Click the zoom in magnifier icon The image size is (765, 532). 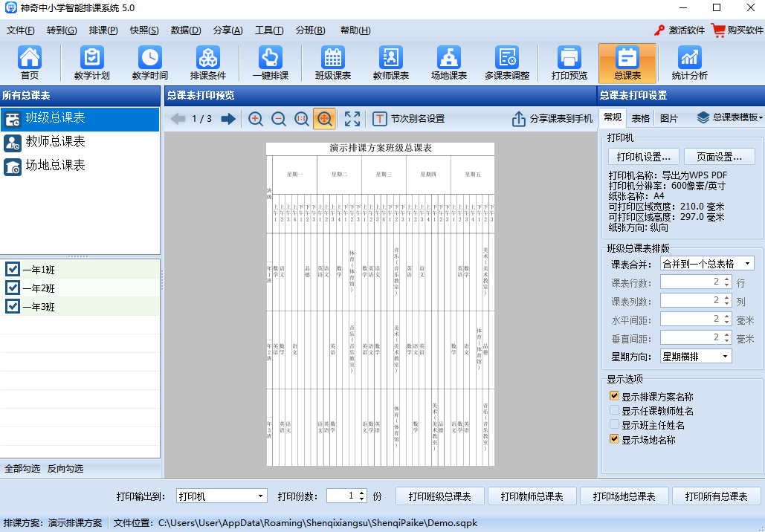[x=256, y=119]
